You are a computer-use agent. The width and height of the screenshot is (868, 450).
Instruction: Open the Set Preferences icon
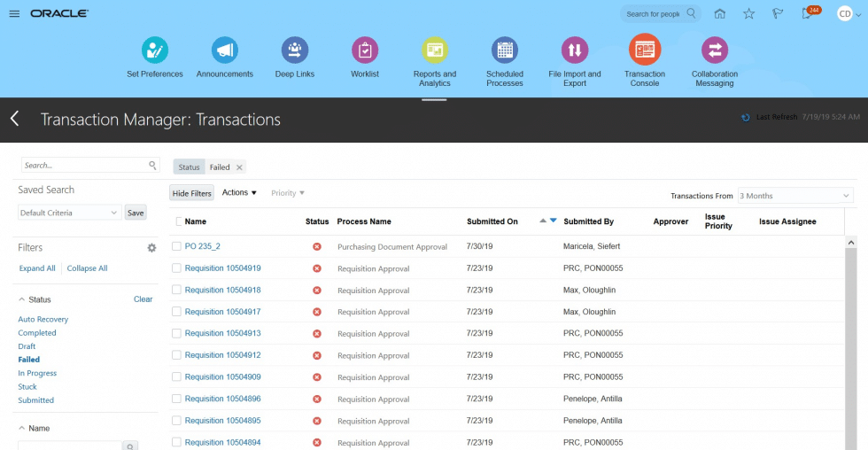(x=155, y=50)
